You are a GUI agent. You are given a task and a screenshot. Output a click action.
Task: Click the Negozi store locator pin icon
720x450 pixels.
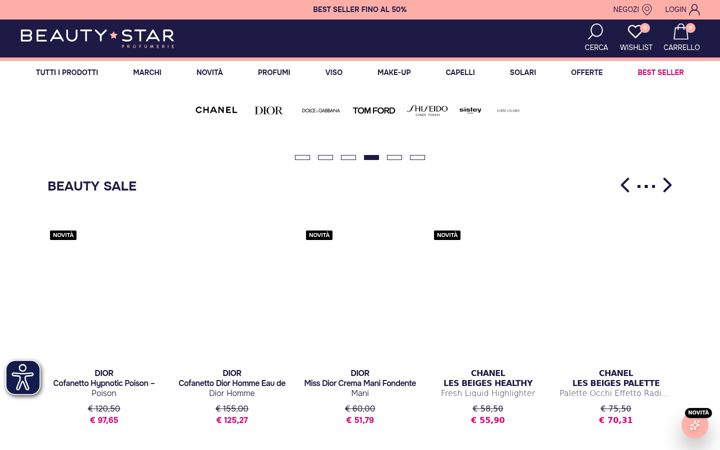[647, 9]
